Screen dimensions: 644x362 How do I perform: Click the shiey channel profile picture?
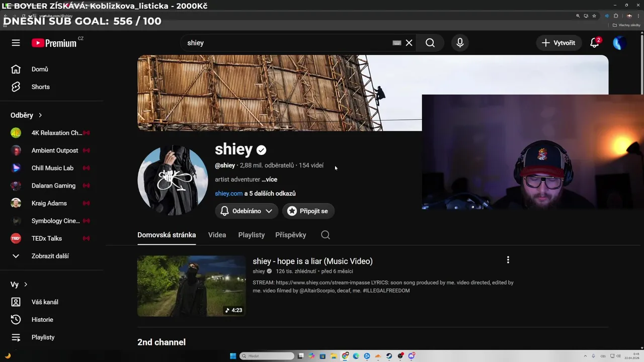(173, 180)
